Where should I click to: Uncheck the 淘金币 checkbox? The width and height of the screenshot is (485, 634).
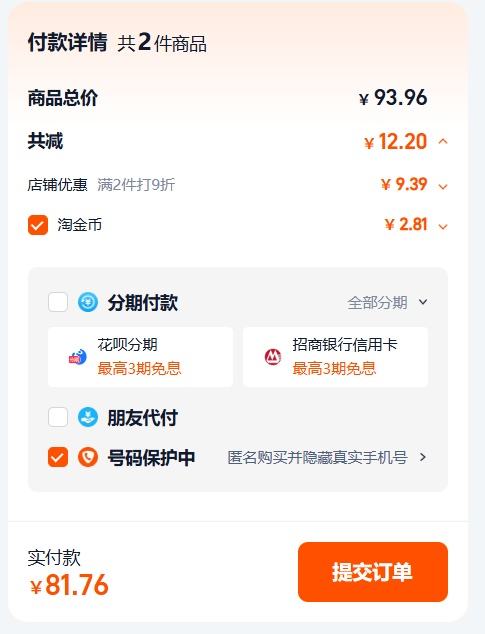click(x=38, y=225)
